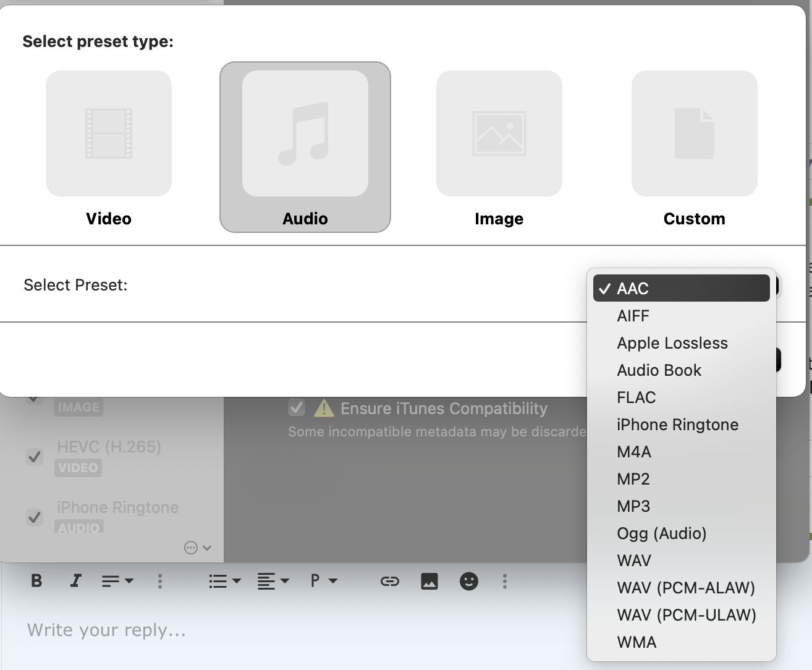
Task: Pick Apple Lossless preset option
Action: (x=672, y=343)
